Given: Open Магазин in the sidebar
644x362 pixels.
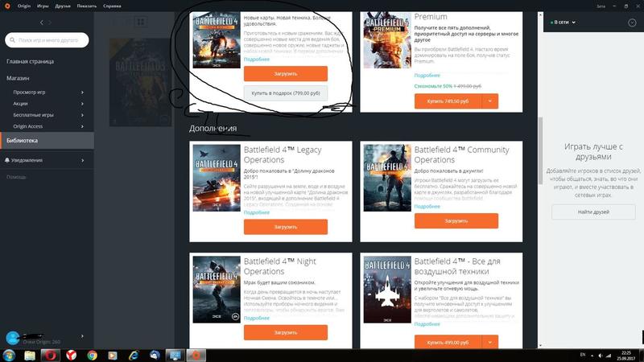Looking at the screenshot, I should [x=18, y=78].
